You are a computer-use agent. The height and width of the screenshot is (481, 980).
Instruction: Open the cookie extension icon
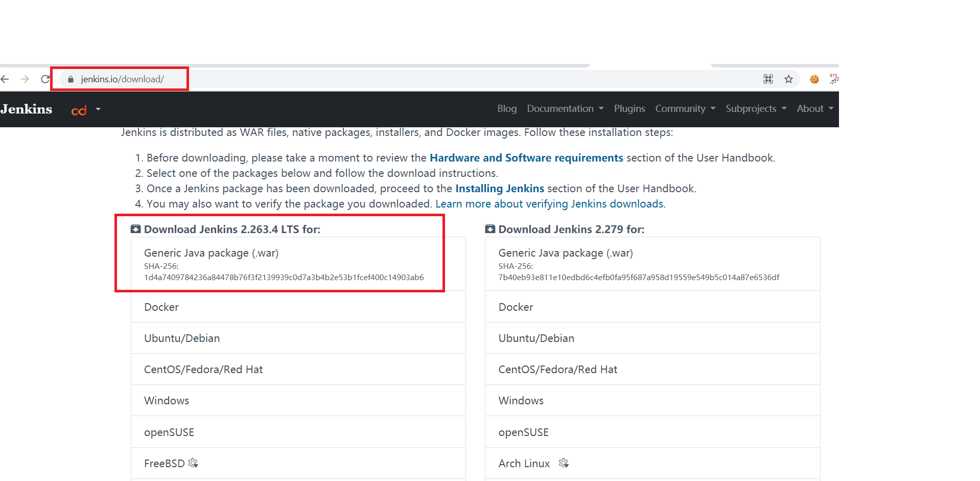pos(814,79)
